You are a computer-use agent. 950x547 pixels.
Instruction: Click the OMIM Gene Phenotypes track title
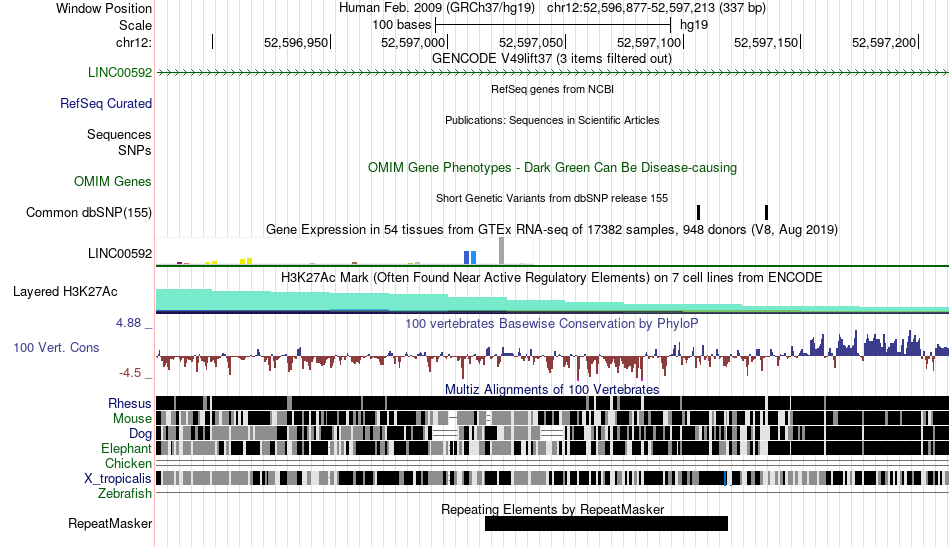552,168
